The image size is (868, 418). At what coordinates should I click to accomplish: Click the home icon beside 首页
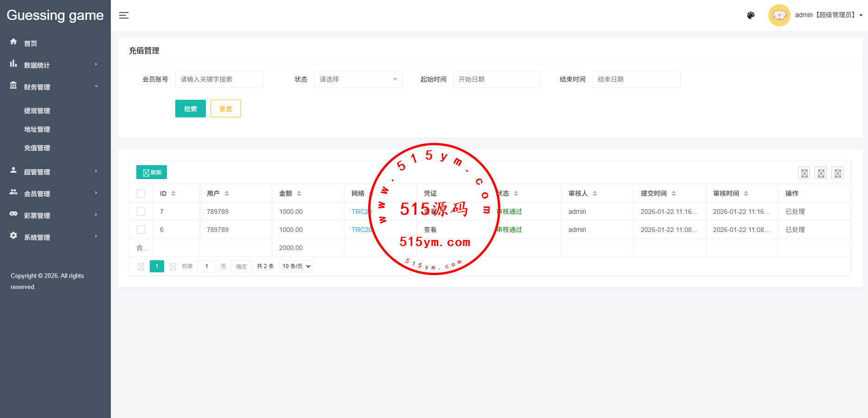[13, 42]
